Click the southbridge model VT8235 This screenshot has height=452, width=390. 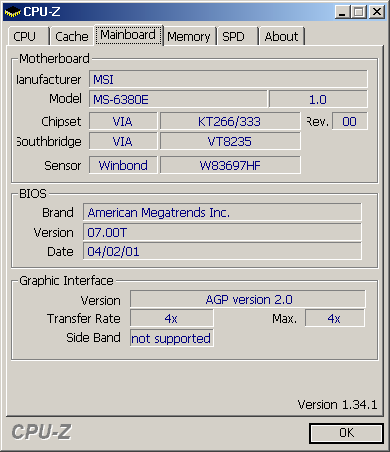[x=230, y=141]
